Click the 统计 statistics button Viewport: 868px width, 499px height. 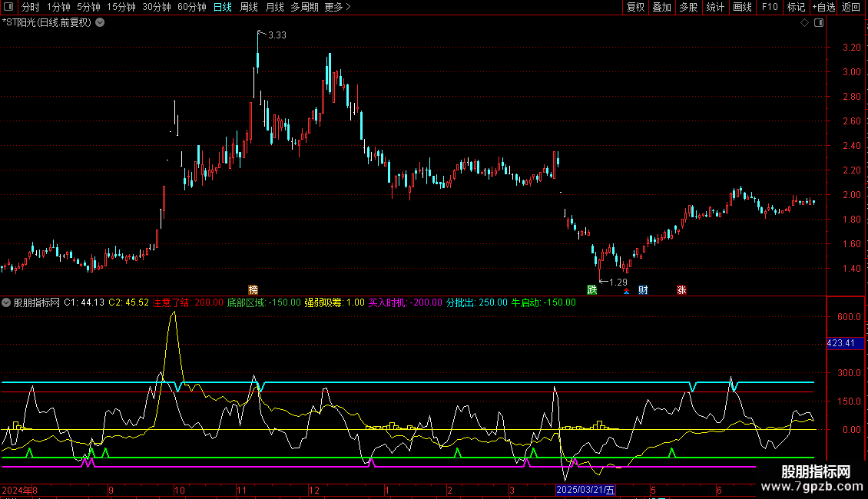(715, 7)
